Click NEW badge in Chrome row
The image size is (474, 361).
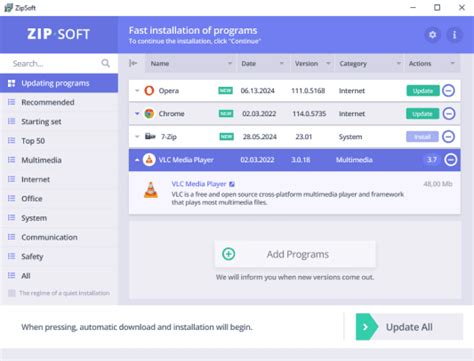pos(226,114)
